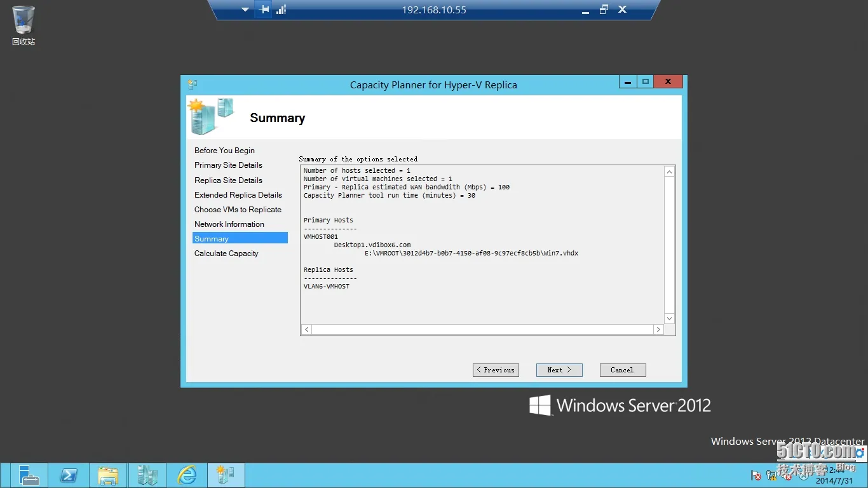This screenshot has width=868, height=488.
Task: Click horizontal scrollbar left arrow
Action: pyautogui.click(x=307, y=330)
